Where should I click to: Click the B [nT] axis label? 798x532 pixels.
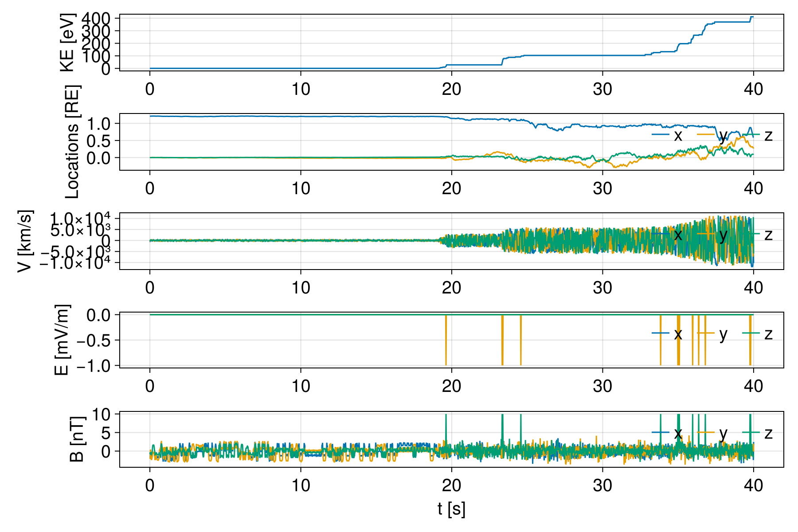tap(77, 439)
